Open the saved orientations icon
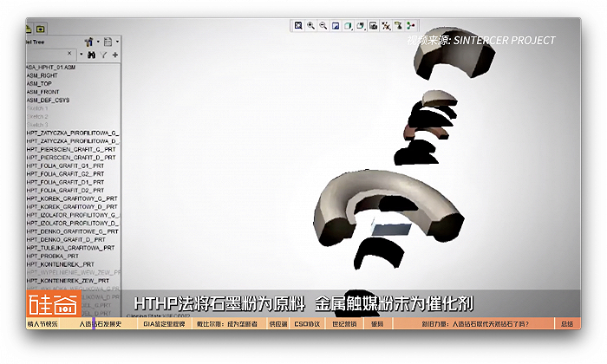Screen dimensions: 607x364 [x=361, y=26]
